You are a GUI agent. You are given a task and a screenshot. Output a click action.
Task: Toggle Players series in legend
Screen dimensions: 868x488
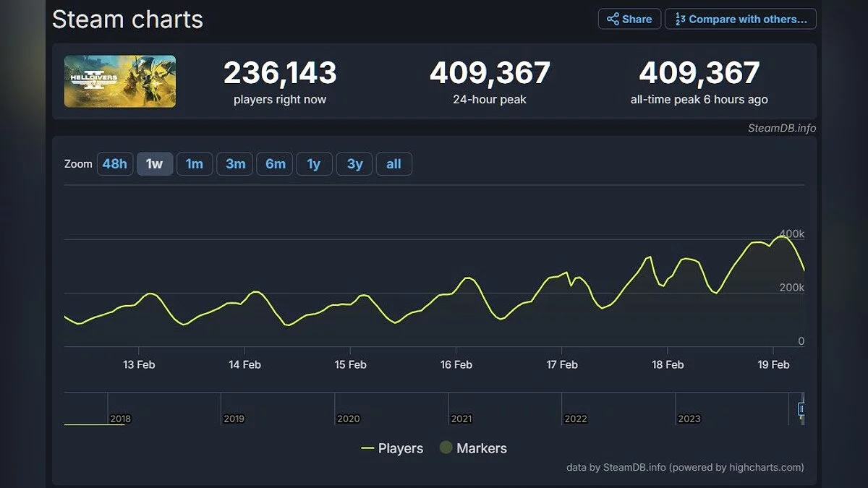[392, 448]
